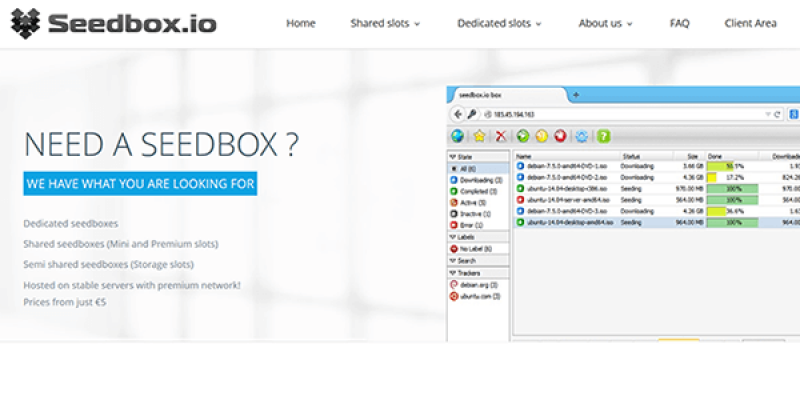This screenshot has height=400, width=800.
Task: Open a new browser tab with plus icon
Action: (576, 95)
